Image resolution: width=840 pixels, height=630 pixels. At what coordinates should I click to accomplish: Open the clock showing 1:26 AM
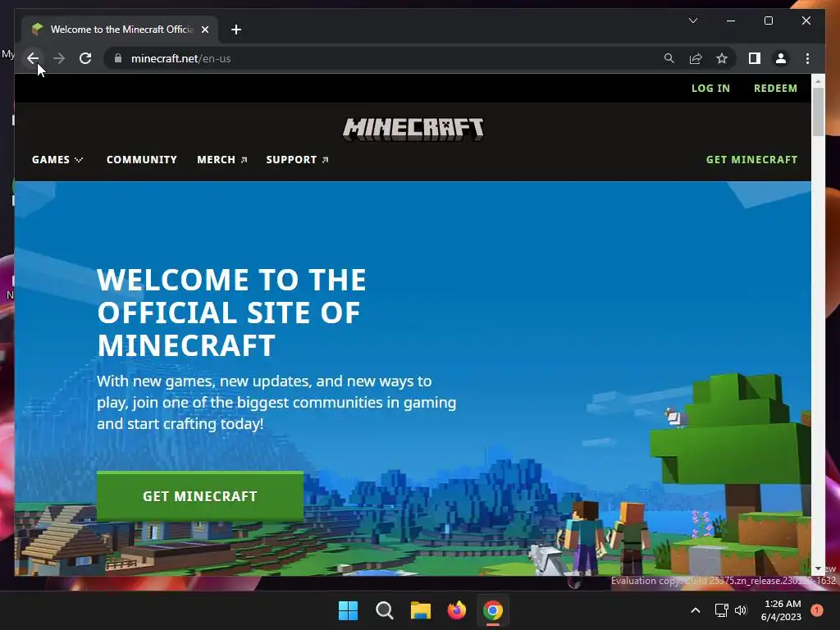pos(781,610)
